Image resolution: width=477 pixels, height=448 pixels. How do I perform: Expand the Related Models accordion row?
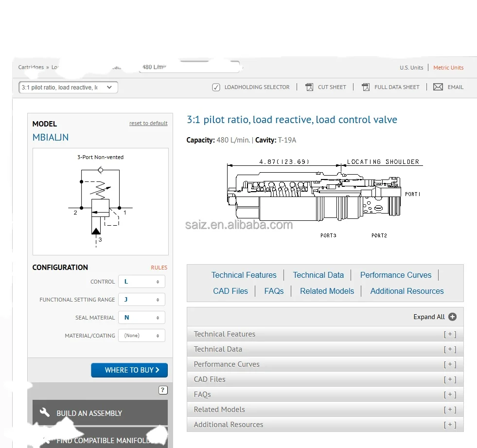tap(325, 410)
